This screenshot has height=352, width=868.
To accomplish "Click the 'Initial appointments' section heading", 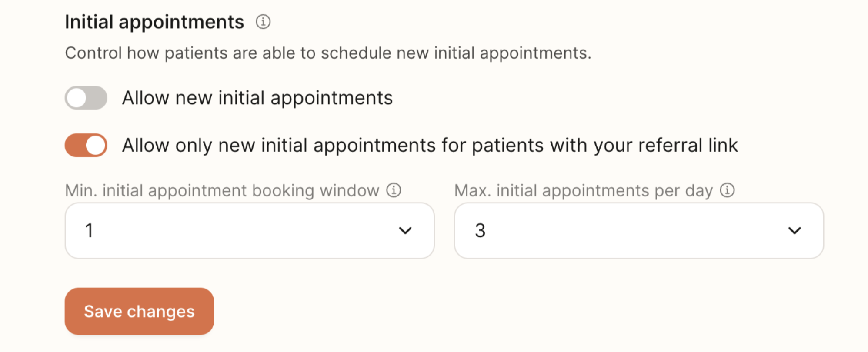I will [x=154, y=22].
